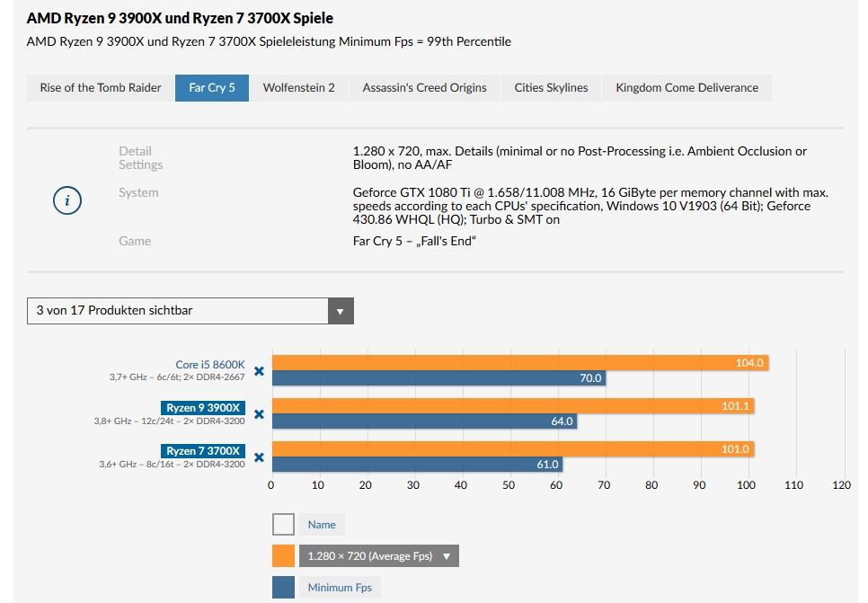Click the Core i5 8600K blue 70.0 bar

click(x=439, y=378)
